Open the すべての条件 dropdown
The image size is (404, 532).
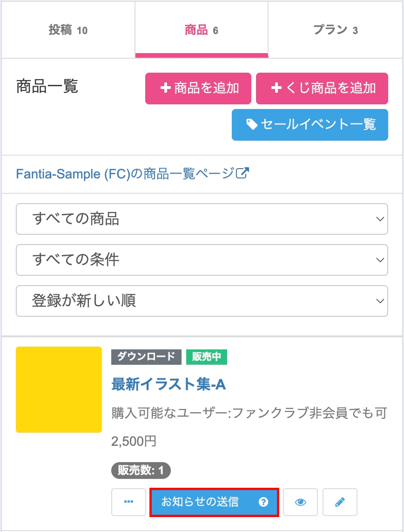pyautogui.click(x=202, y=260)
